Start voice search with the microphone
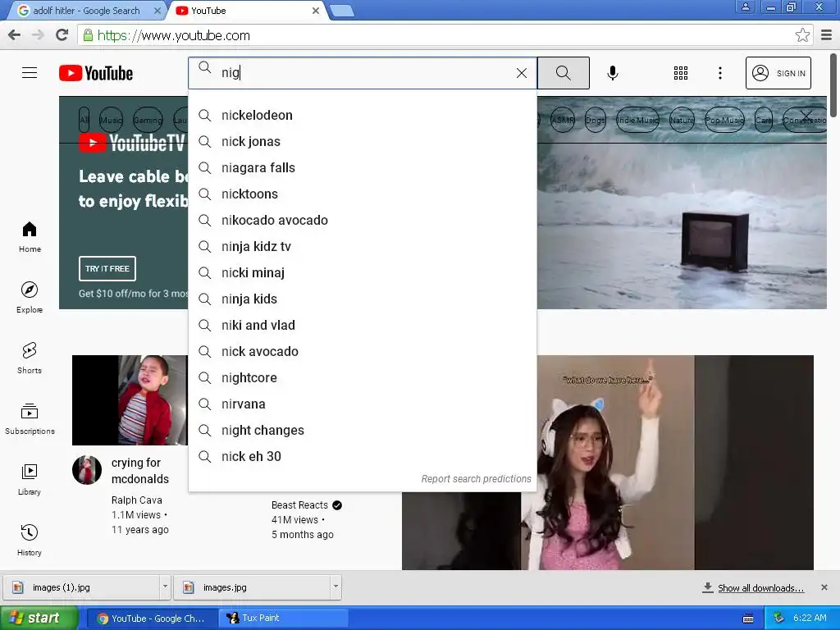 pos(613,73)
